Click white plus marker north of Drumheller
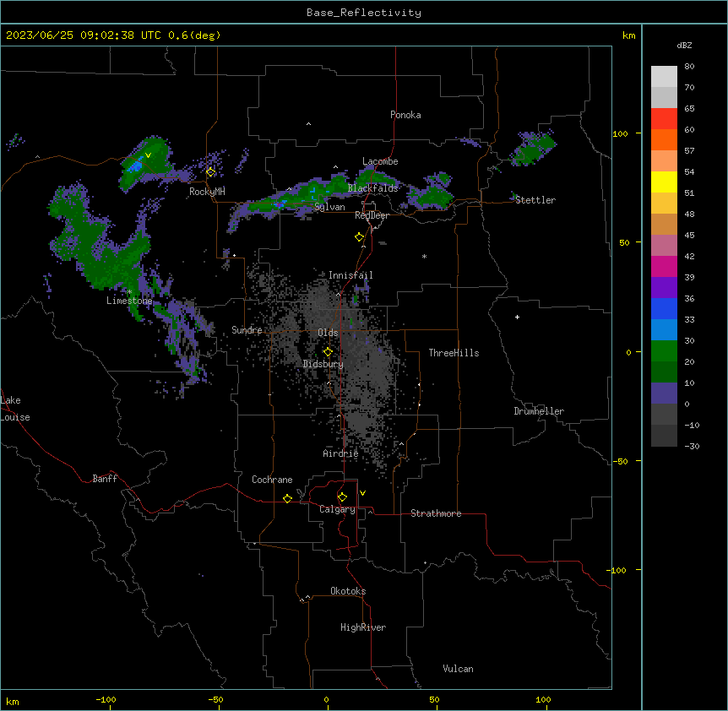Image resolution: width=728 pixels, height=711 pixels. (x=517, y=317)
